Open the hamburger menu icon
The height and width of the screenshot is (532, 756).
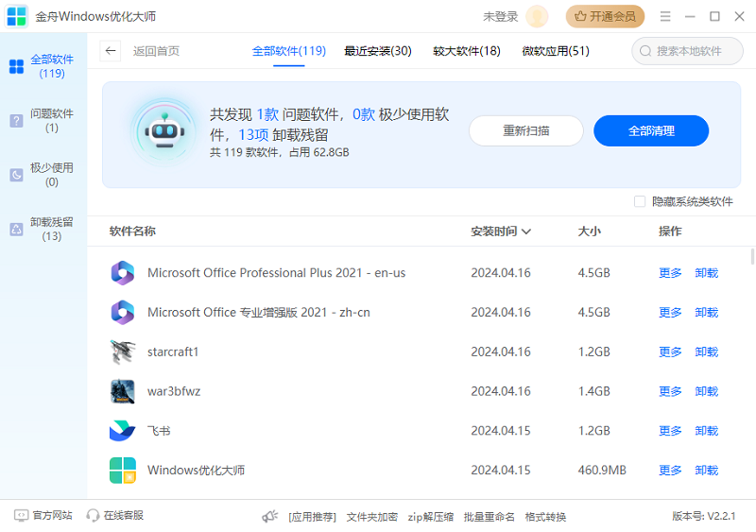tap(665, 16)
